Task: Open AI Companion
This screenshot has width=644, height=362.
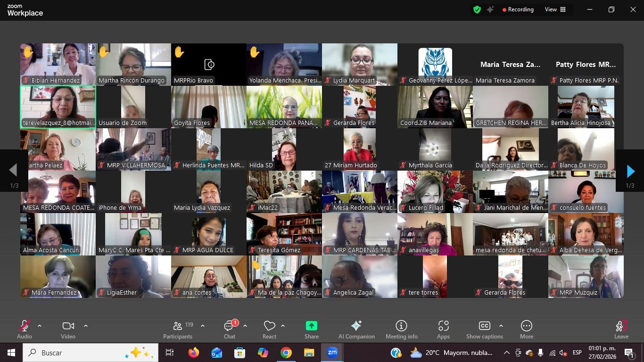Action: [x=356, y=329]
